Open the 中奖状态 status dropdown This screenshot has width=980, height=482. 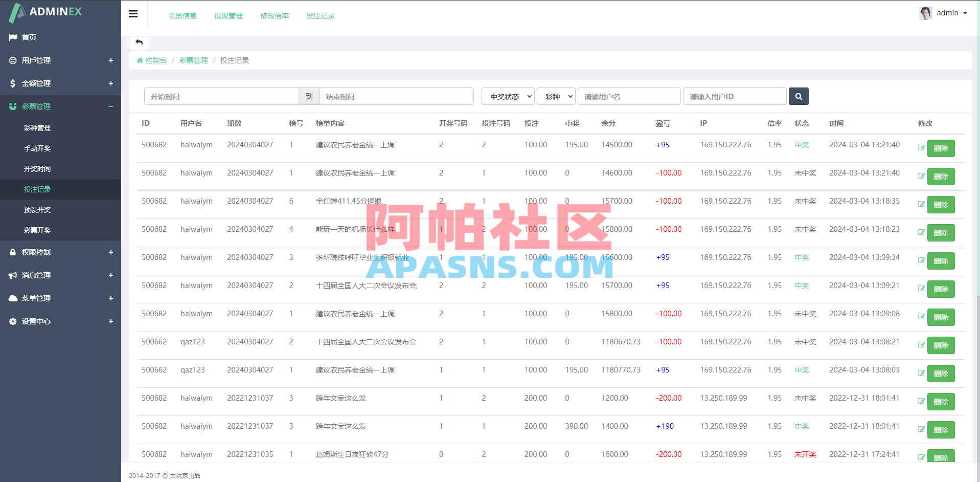(x=507, y=96)
